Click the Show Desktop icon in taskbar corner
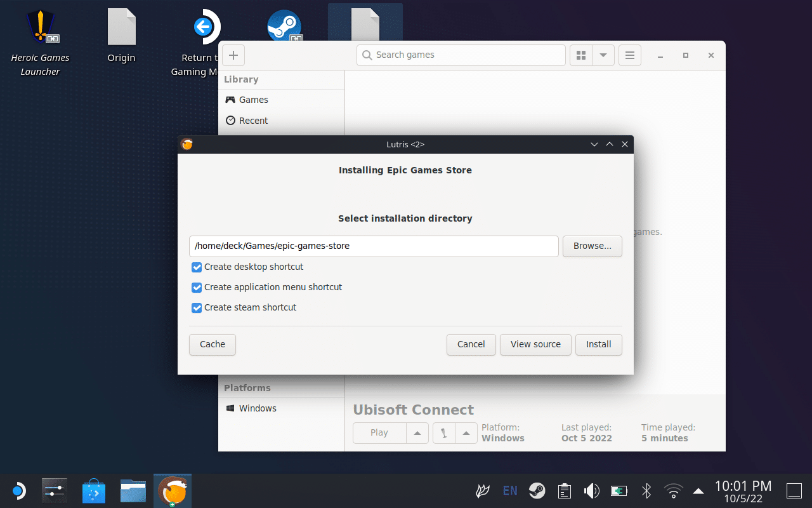Viewport: 812px width, 508px height. tap(794, 491)
